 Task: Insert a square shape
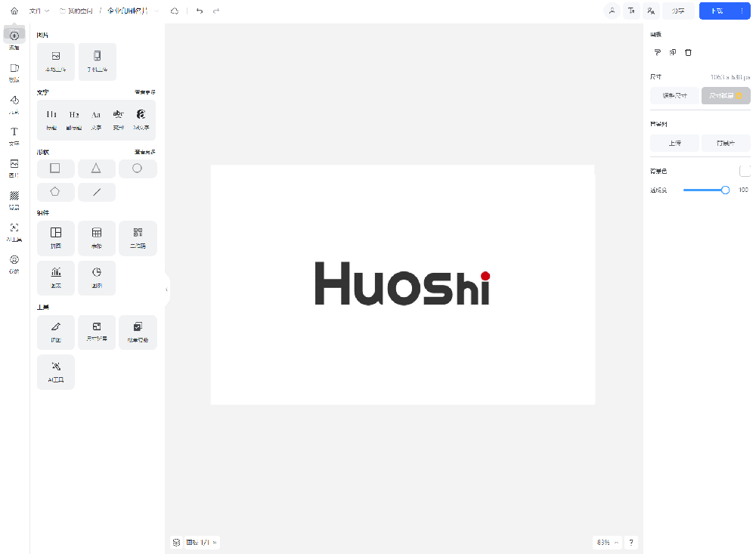pyautogui.click(x=55, y=169)
